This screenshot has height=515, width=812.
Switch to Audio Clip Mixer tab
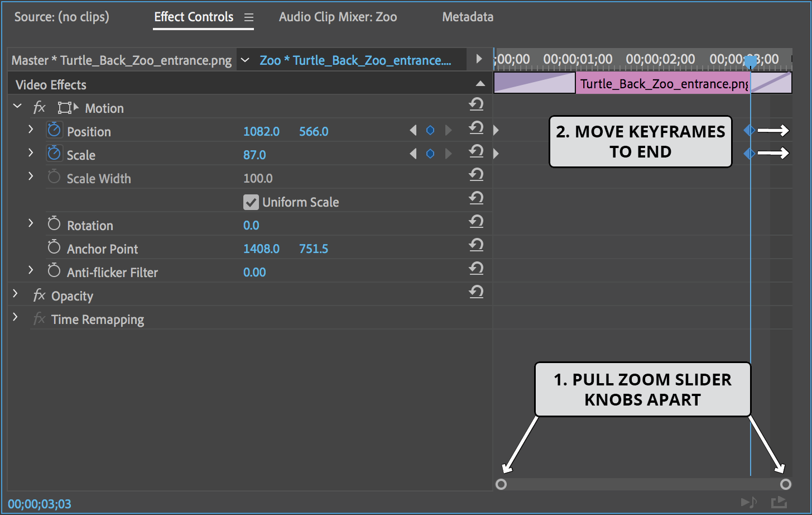pos(338,17)
